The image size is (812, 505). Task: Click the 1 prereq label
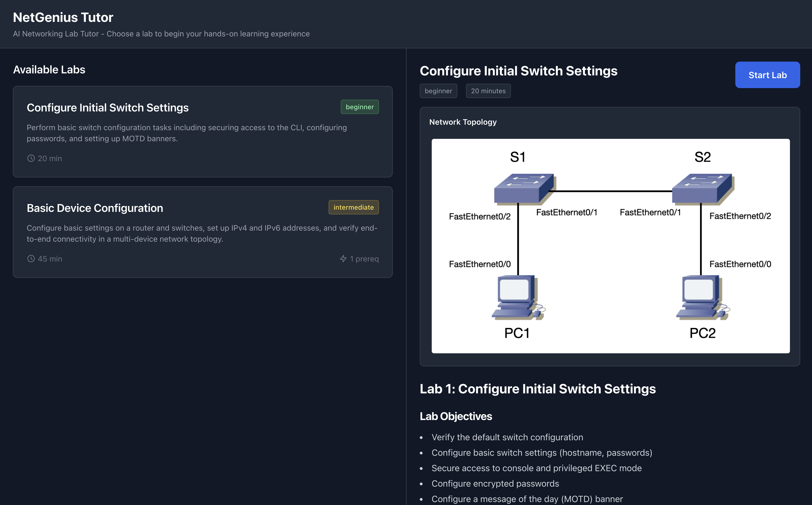pyautogui.click(x=364, y=259)
